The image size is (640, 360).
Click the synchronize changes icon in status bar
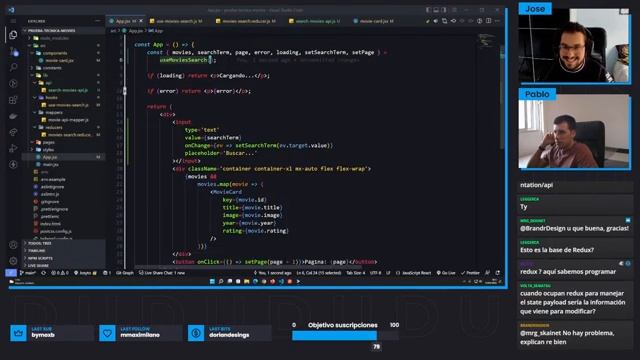point(43,273)
